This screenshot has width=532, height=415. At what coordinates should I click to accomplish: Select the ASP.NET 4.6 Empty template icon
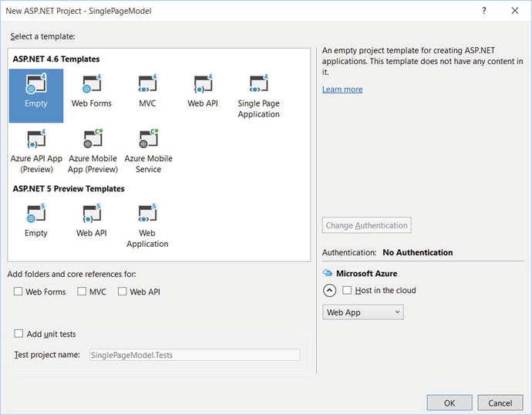(x=36, y=84)
